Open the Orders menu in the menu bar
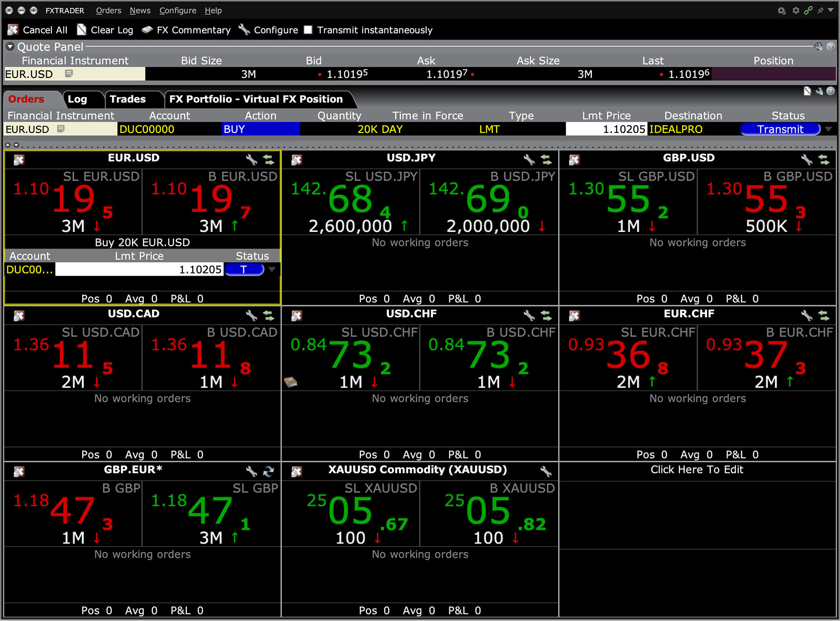This screenshot has height=621, width=840. point(108,10)
